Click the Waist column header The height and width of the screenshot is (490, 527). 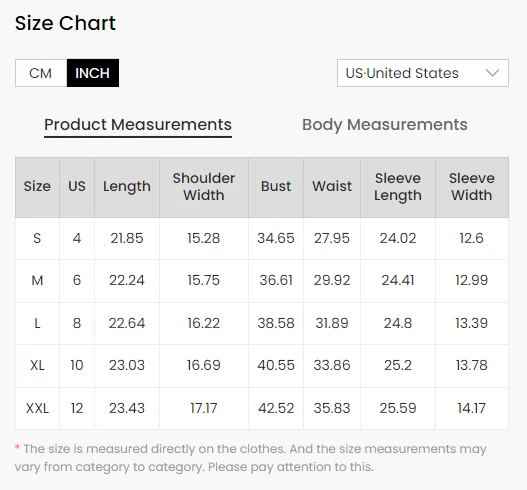[332, 187]
